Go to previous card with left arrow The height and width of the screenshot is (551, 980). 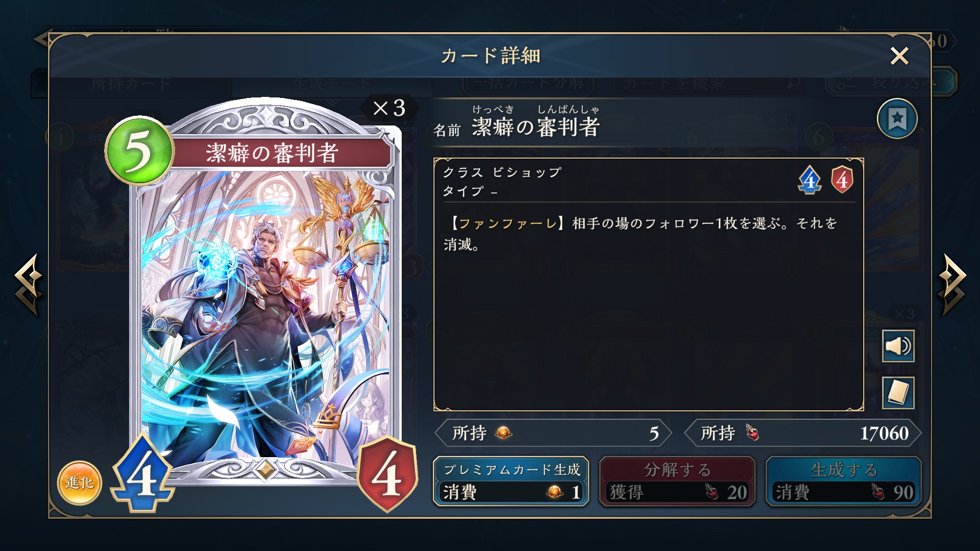pyautogui.click(x=28, y=284)
